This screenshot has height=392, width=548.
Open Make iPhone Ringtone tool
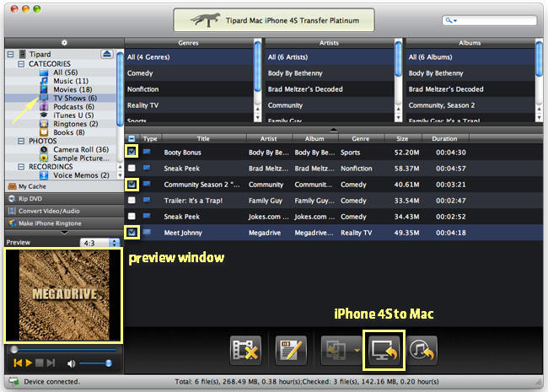(x=64, y=223)
